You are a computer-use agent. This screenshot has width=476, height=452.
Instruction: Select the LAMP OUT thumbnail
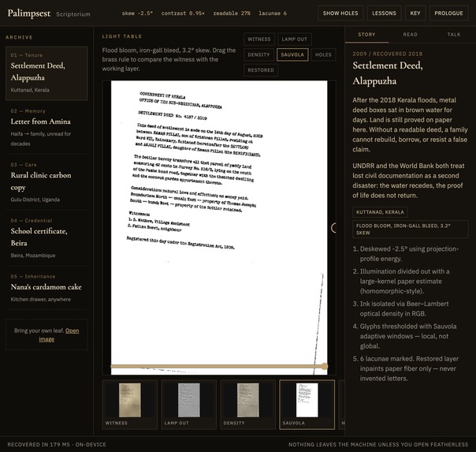coord(189,405)
